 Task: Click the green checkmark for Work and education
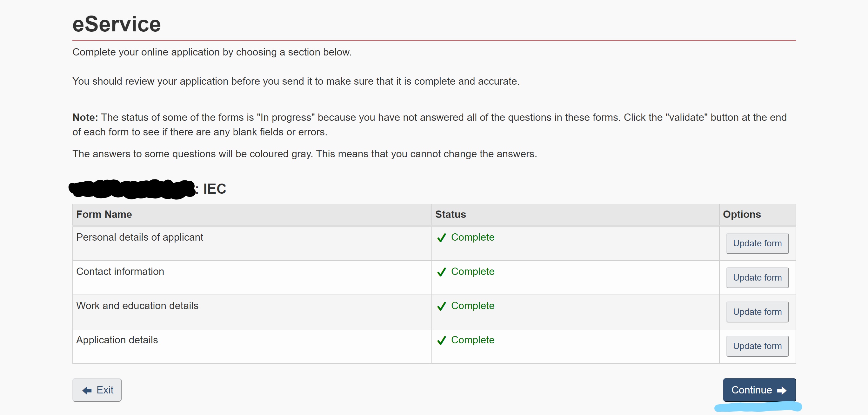pos(441,306)
